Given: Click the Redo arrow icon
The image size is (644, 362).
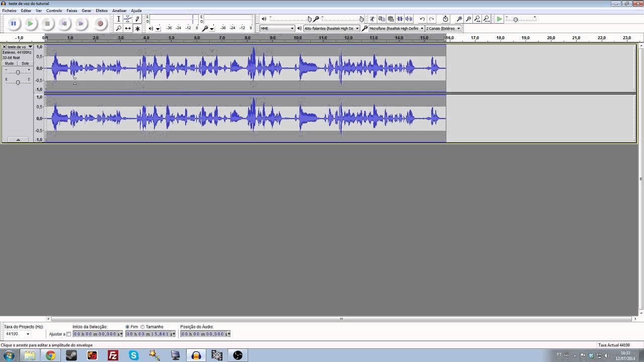Looking at the screenshot, I should point(431,19).
